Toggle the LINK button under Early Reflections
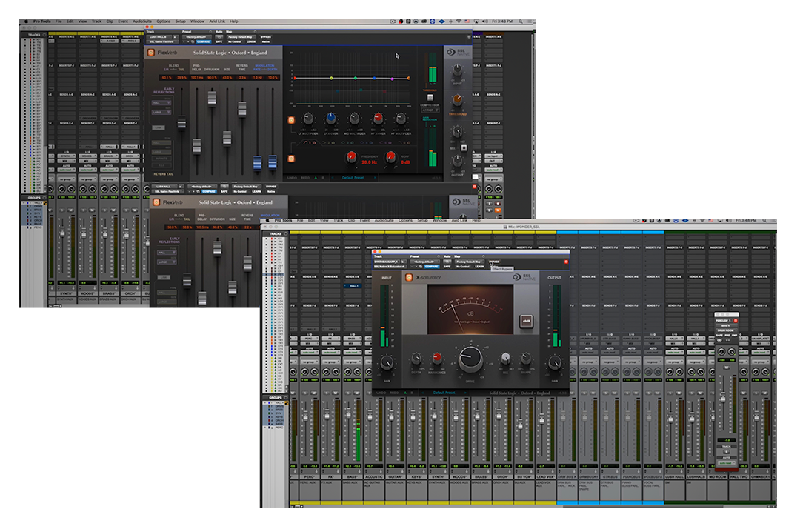This screenshot has width=800, height=532. pyautogui.click(x=159, y=127)
